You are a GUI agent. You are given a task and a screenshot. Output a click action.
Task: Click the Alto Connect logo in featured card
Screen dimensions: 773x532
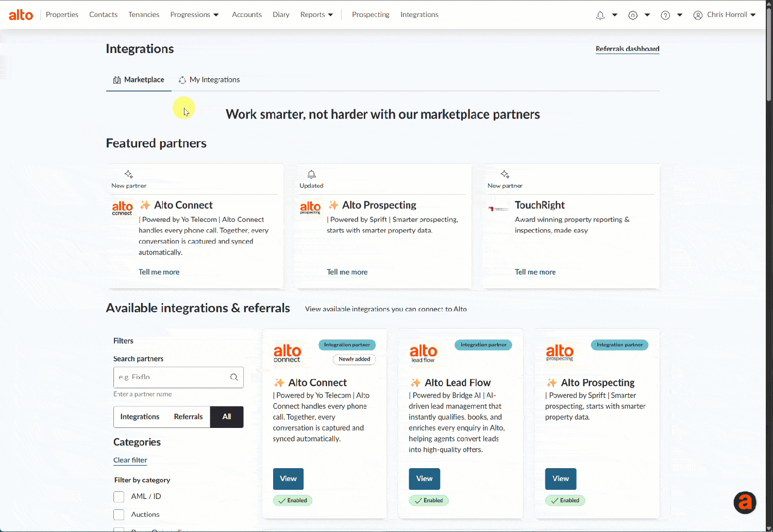click(x=122, y=208)
